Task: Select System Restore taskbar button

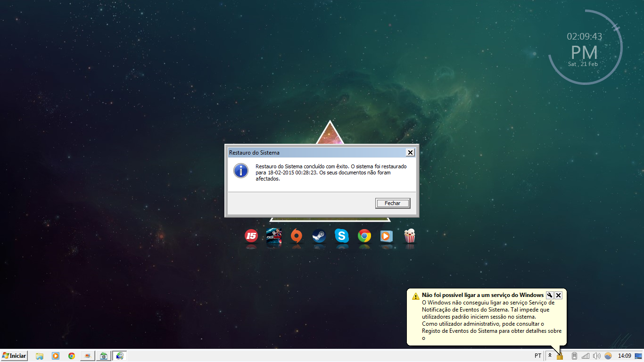Action: 120,356
